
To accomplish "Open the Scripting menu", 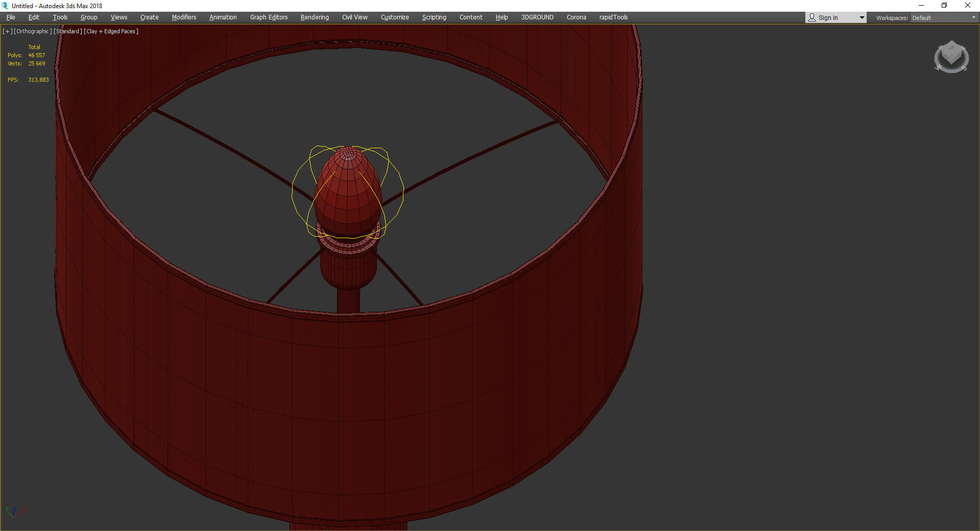I will click(x=434, y=17).
